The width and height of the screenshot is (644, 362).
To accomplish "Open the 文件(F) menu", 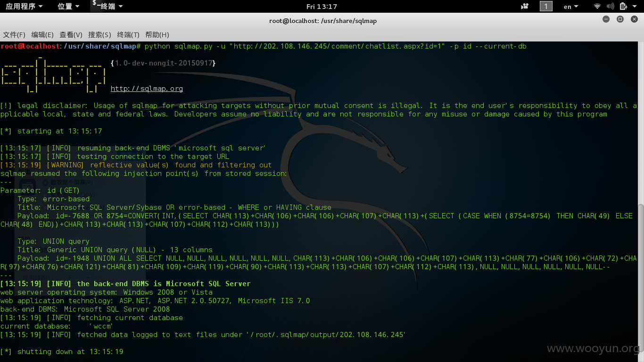I will [x=14, y=35].
